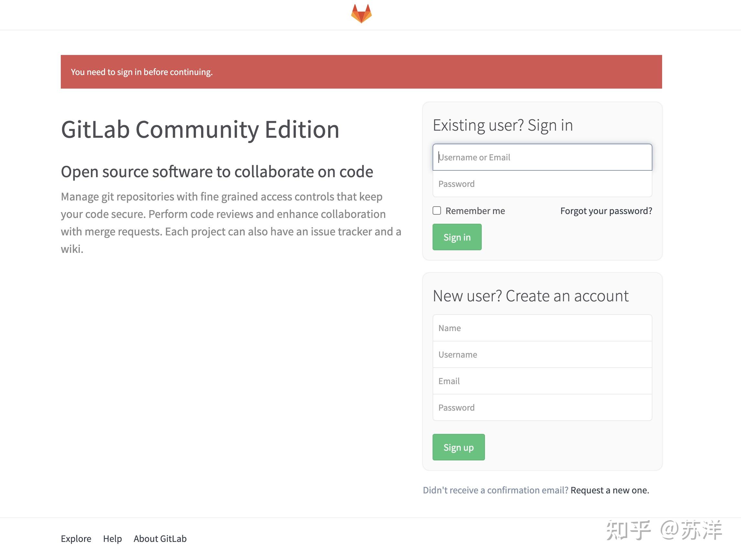Enable the Remember me checkbox
Viewport: 741px width, 560px height.
click(437, 210)
